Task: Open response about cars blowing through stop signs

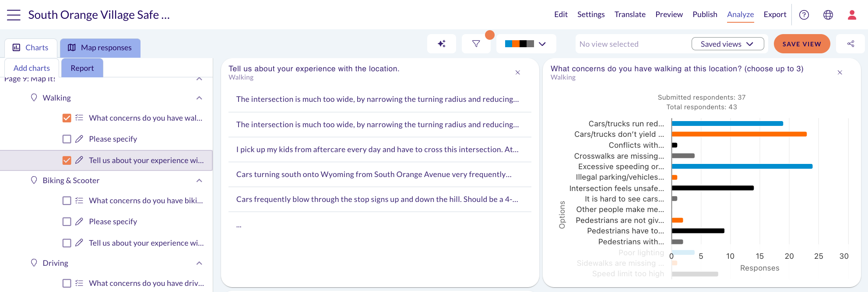Action: click(380, 199)
